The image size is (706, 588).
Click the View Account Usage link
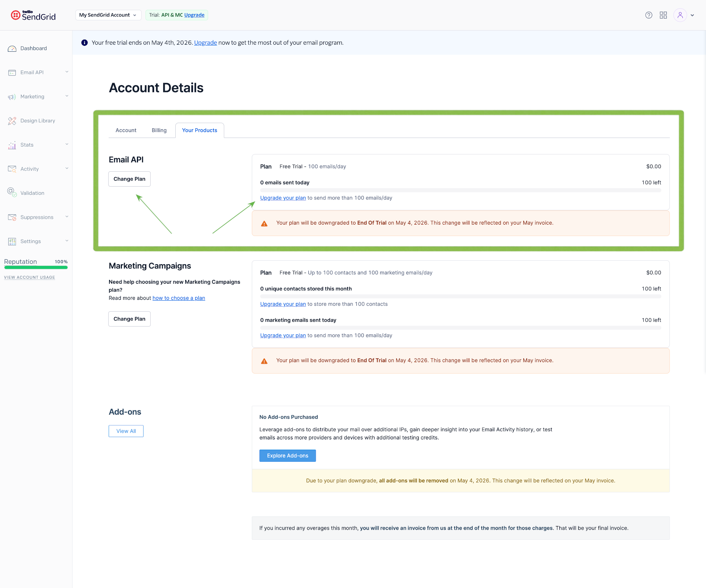(29, 278)
